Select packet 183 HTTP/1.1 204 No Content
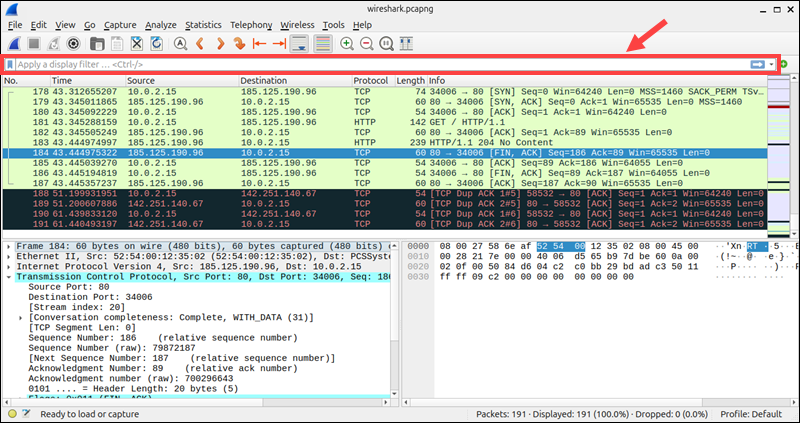 pyautogui.click(x=385, y=143)
